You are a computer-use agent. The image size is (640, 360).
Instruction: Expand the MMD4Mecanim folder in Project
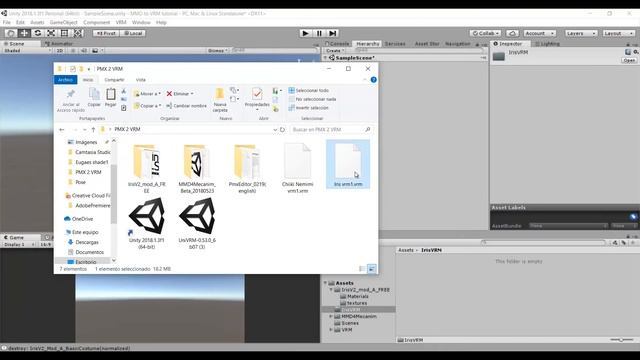pyautogui.click(x=331, y=316)
